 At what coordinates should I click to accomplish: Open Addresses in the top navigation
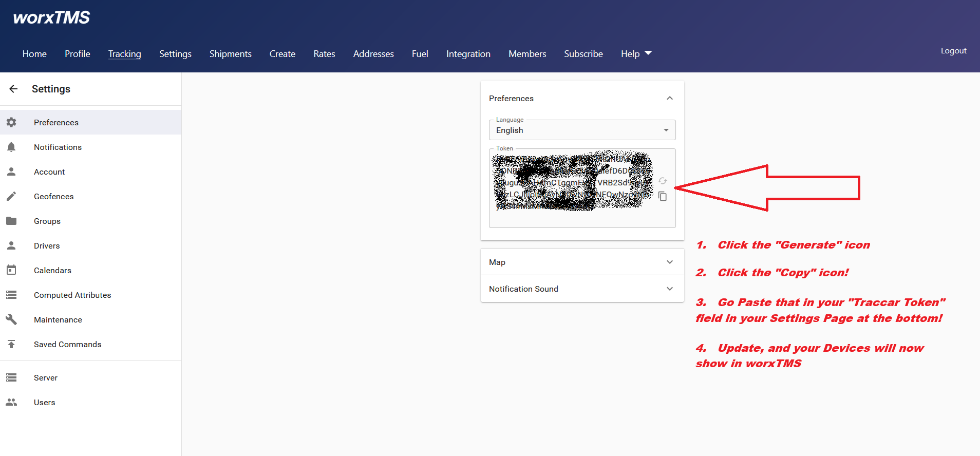click(x=373, y=53)
